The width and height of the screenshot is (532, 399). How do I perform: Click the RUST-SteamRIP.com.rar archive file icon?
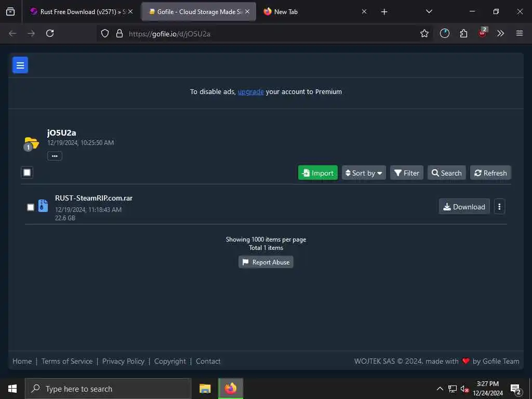point(43,206)
